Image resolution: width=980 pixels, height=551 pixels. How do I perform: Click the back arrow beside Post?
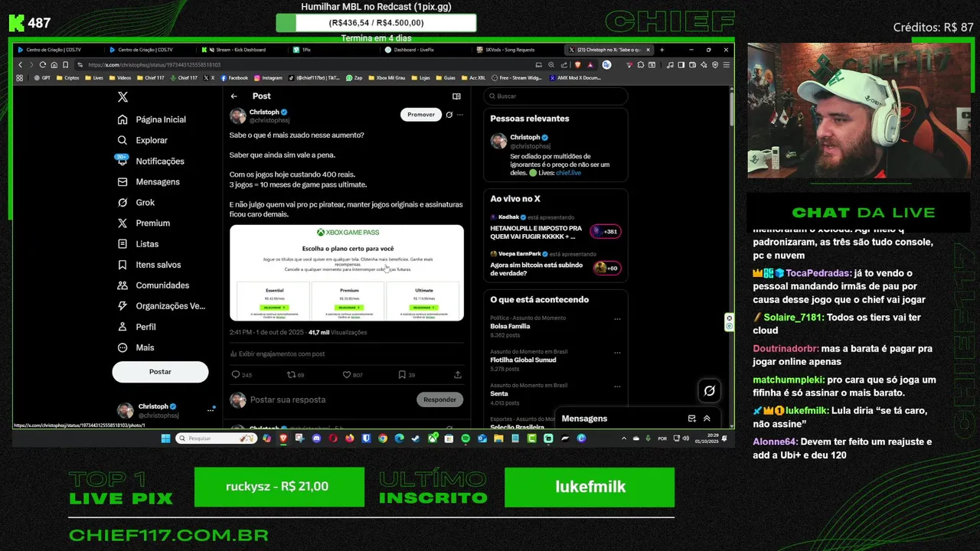(x=234, y=96)
